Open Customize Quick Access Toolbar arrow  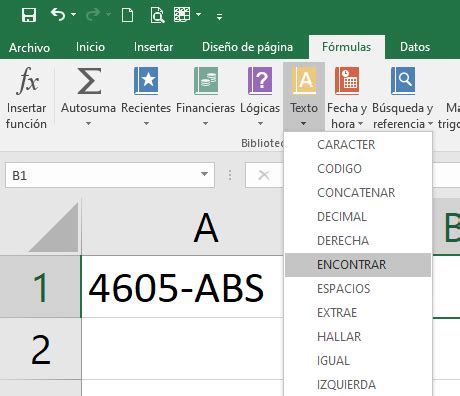click(x=219, y=16)
